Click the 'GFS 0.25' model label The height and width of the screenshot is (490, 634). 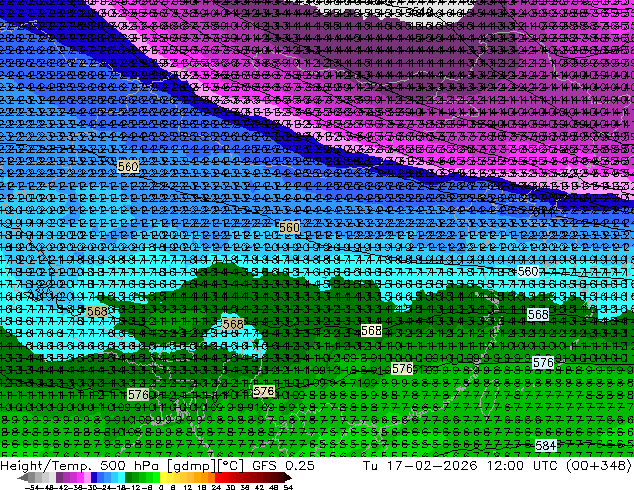pos(283,466)
